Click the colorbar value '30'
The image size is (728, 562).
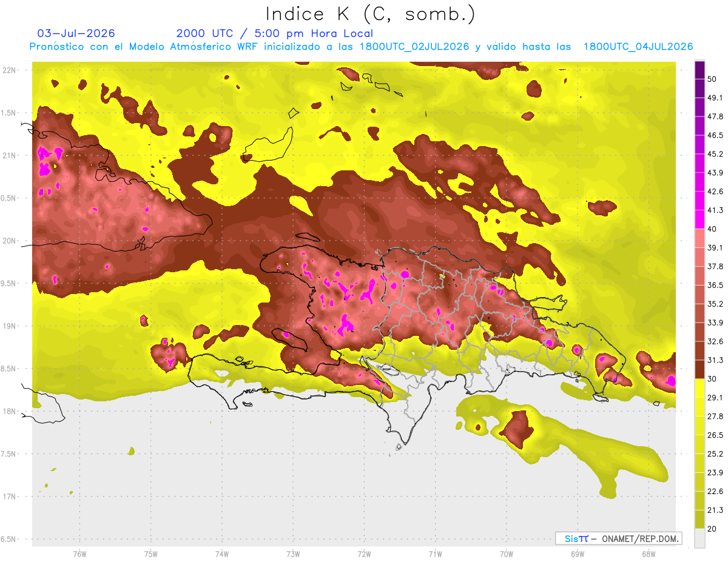[712, 379]
